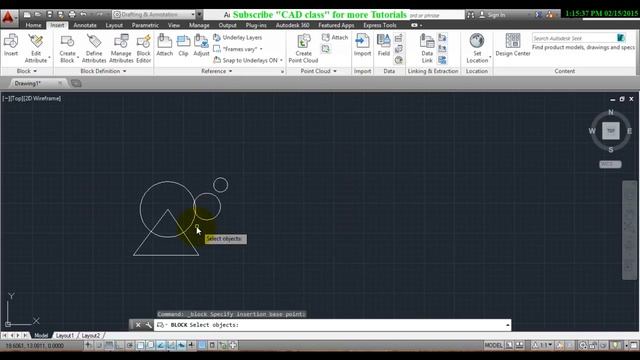Image resolution: width=640 pixels, height=360 pixels.
Task: Click the Set Location globe icon
Action: pos(476,41)
